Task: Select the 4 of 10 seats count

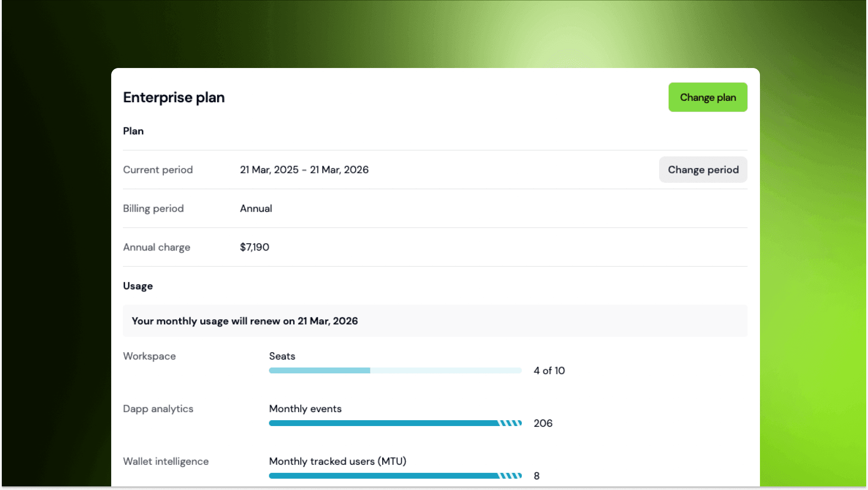Action: pyautogui.click(x=549, y=371)
